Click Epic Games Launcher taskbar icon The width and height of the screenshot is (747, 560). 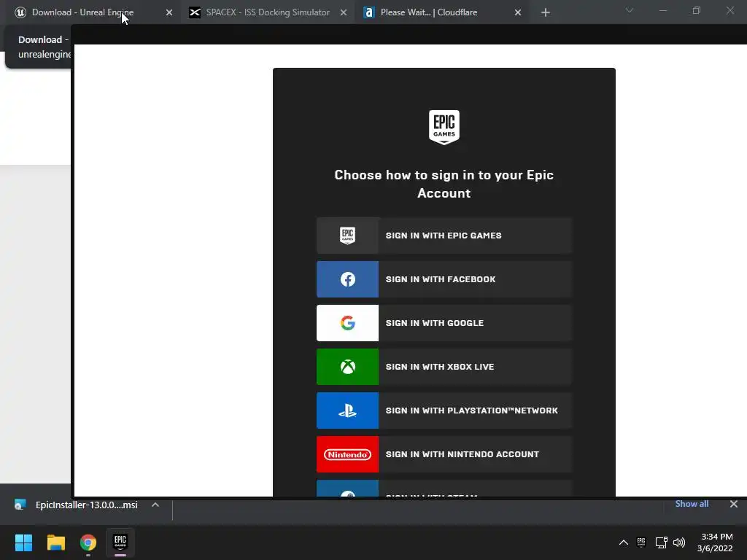pos(120,542)
